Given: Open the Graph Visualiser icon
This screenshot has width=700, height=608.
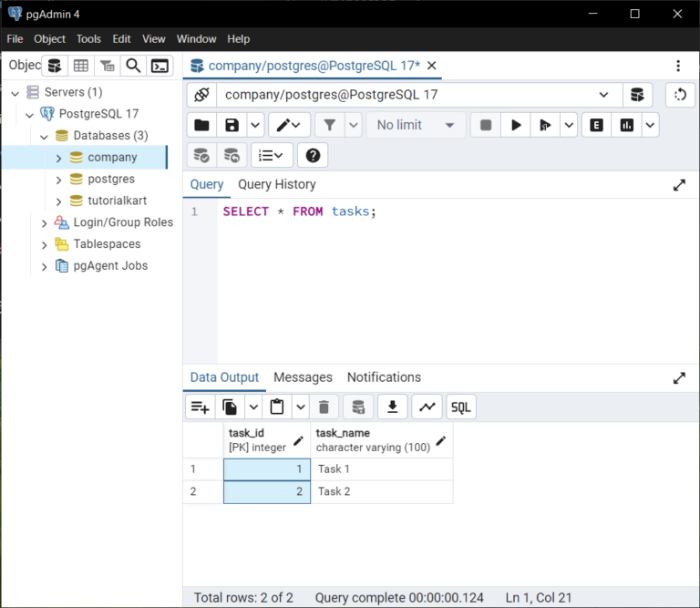Looking at the screenshot, I should pyautogui.click(x=427, y=407).
